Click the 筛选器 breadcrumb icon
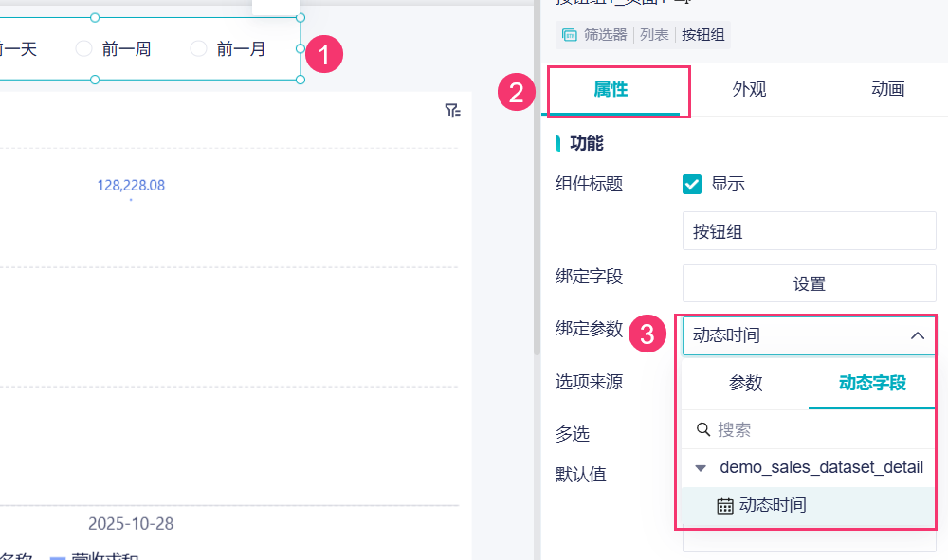 tap(570, 35)
